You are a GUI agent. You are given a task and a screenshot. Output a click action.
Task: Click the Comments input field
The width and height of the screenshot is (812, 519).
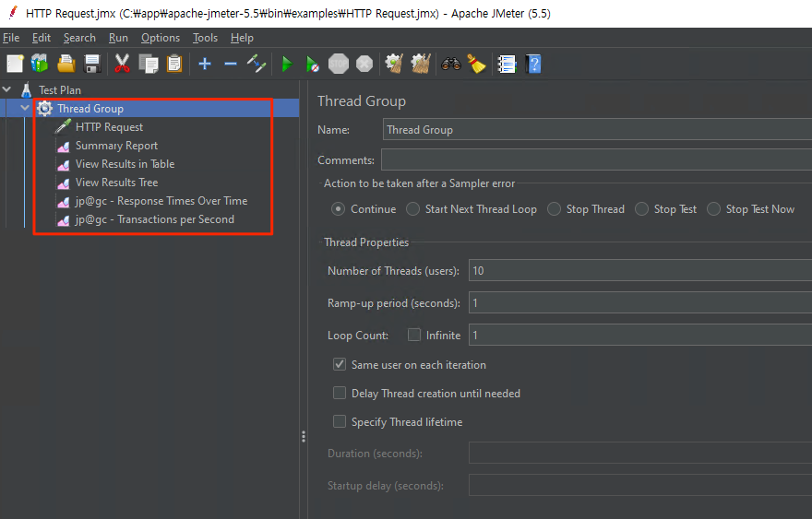[597, 159]
